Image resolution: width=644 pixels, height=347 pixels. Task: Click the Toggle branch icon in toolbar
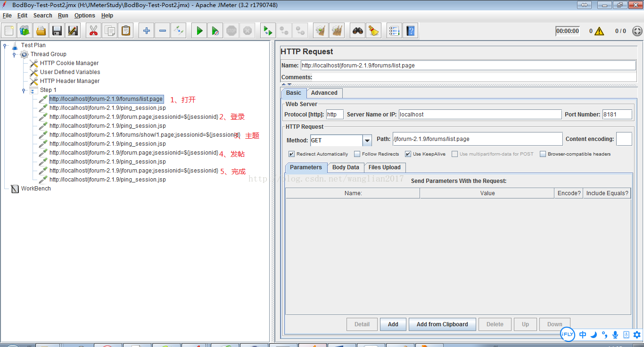(x=178, y=31)
